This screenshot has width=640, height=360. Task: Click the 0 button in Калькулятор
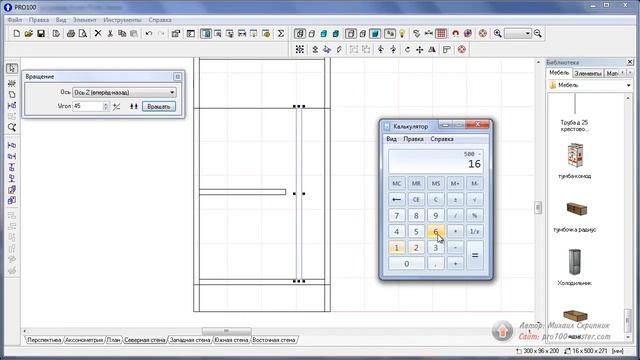[x=406, y=264]
